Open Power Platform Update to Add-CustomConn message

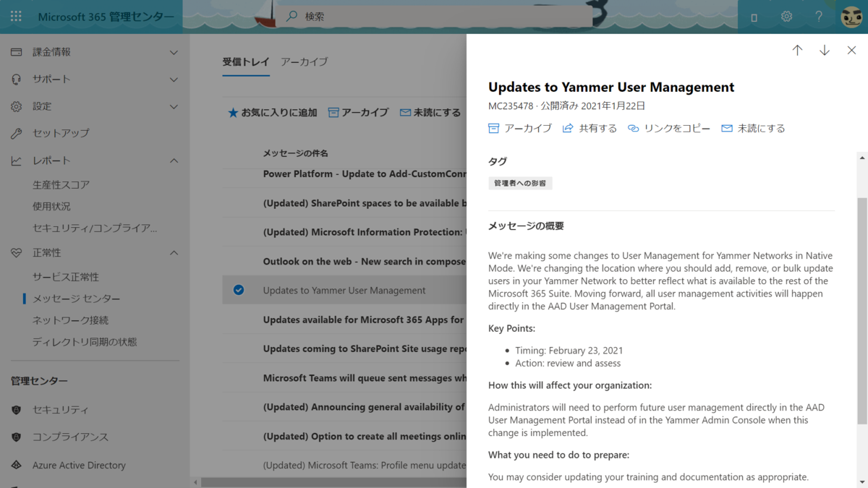(x=365, y=174)
